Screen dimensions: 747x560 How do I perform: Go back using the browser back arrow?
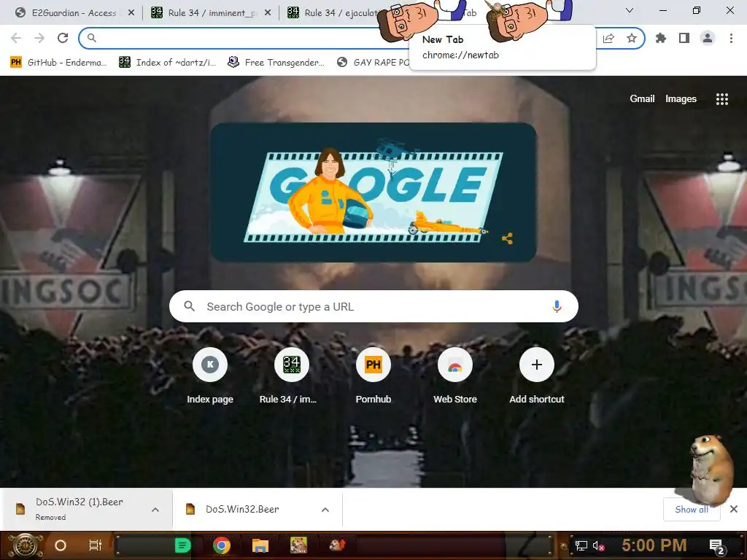pyautogui.click(x=16, y=38)
